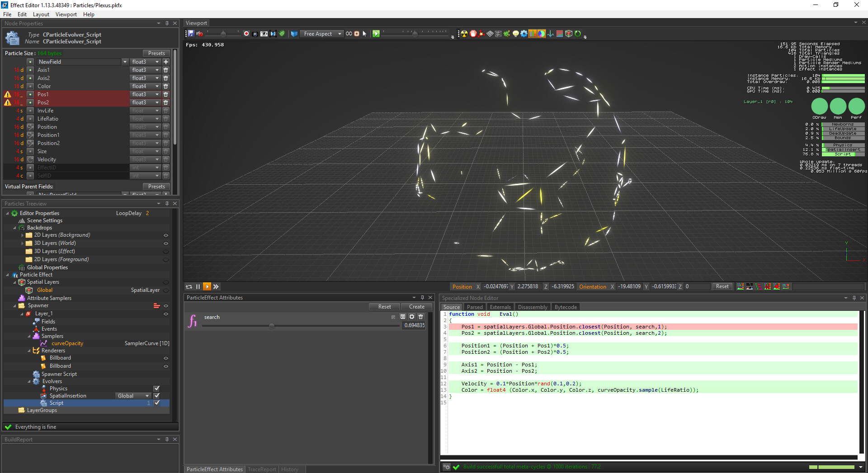Open the viewport settings gear icon
868x473 pixels.
524,33
